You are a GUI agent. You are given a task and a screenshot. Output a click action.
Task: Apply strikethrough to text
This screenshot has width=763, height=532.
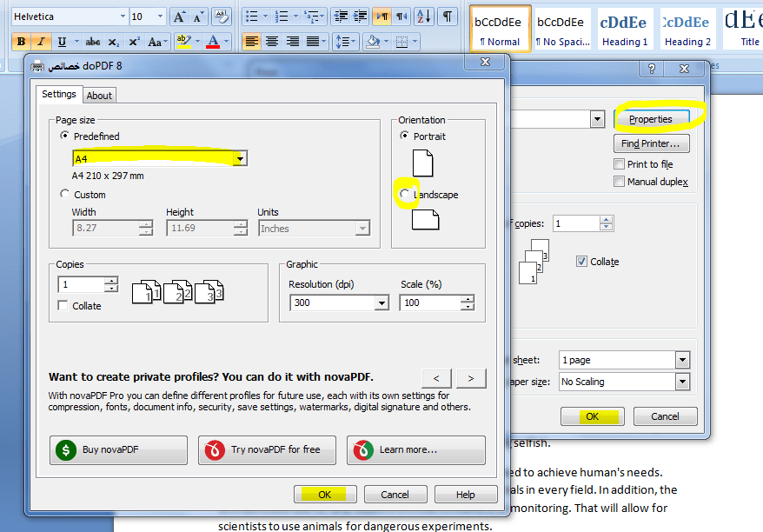92,42
